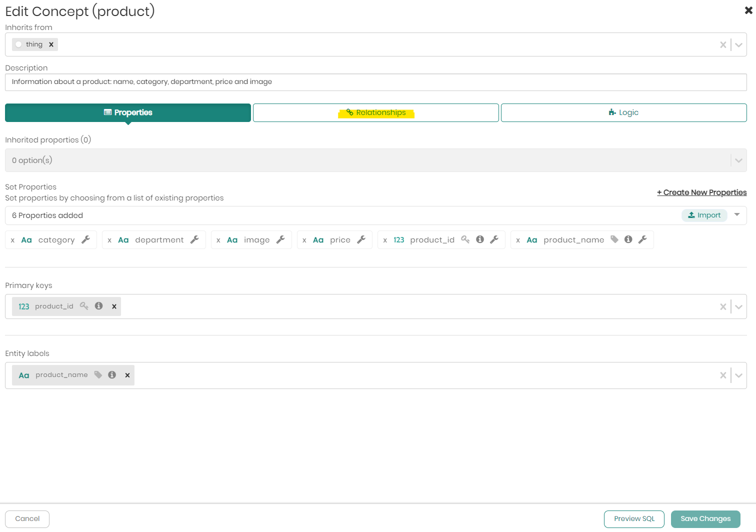756x532 pixels.
Task: Click the Description text field
Action: point(376,82)
